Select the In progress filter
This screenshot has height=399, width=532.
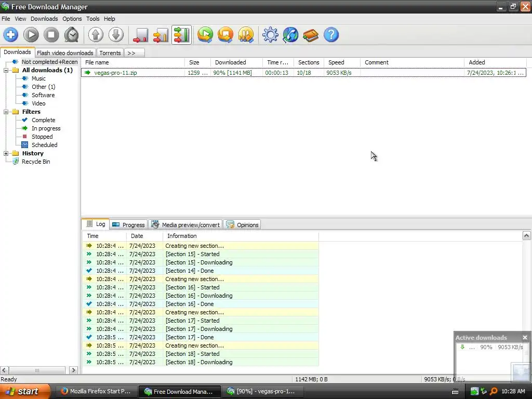[46, 128]
